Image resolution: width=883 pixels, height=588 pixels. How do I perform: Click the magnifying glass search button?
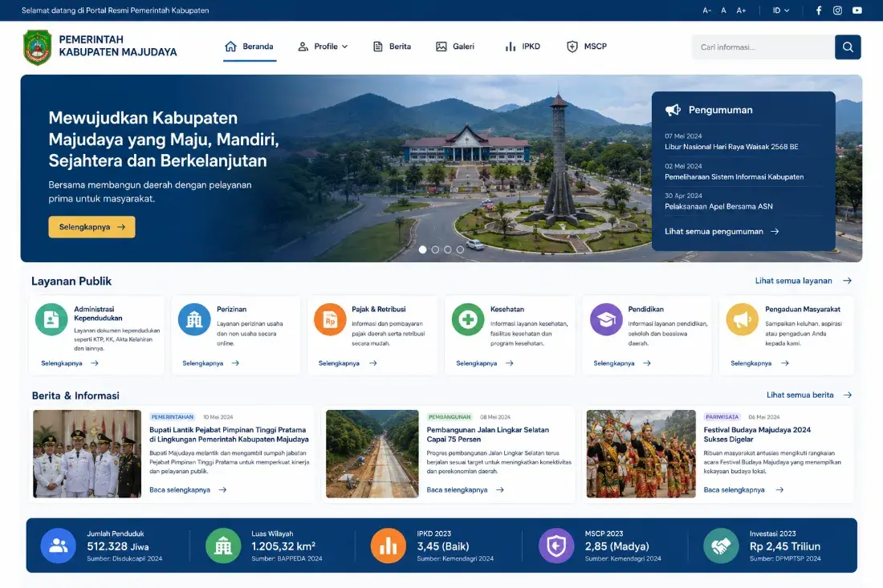(x=848, y=47)
